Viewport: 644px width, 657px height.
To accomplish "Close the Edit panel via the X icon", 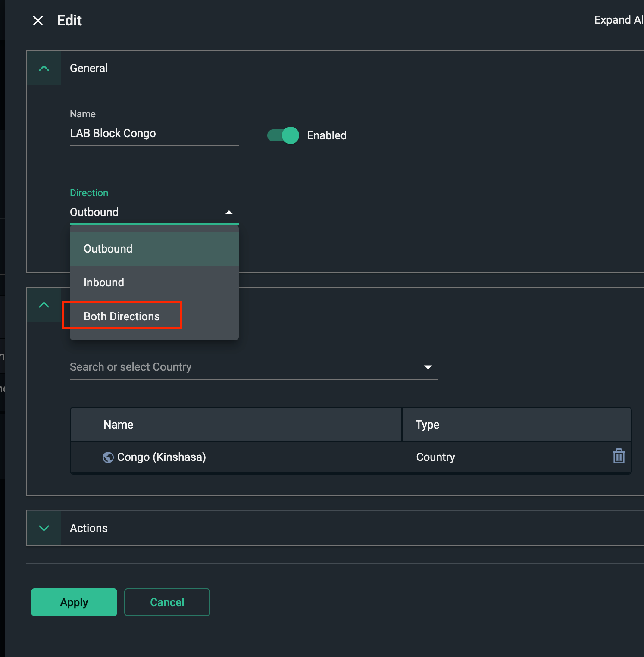I will pyautogui.click(x=38, y=20).
